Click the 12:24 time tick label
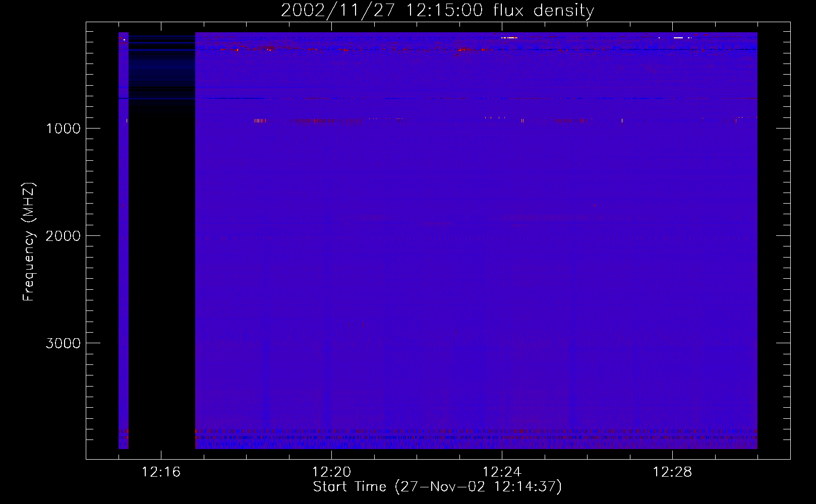The image size is (816, 504). (502, 472)
